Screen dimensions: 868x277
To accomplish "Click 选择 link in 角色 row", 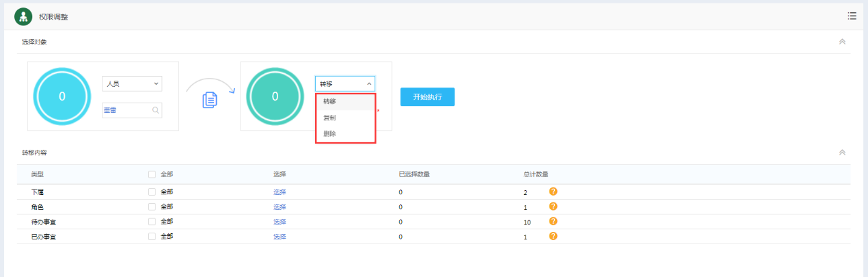I will click(280, 207).
